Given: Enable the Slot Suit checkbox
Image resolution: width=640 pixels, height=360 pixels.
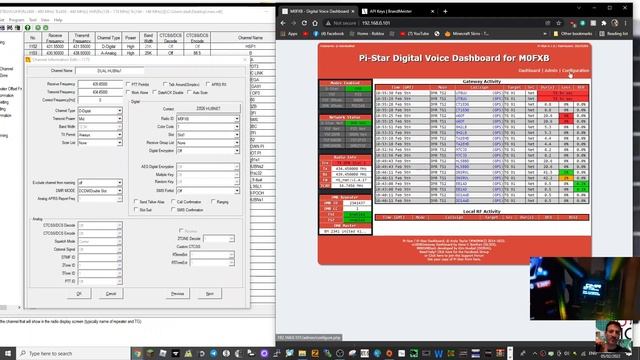Looking at the screenshot, I should [136, 210].
